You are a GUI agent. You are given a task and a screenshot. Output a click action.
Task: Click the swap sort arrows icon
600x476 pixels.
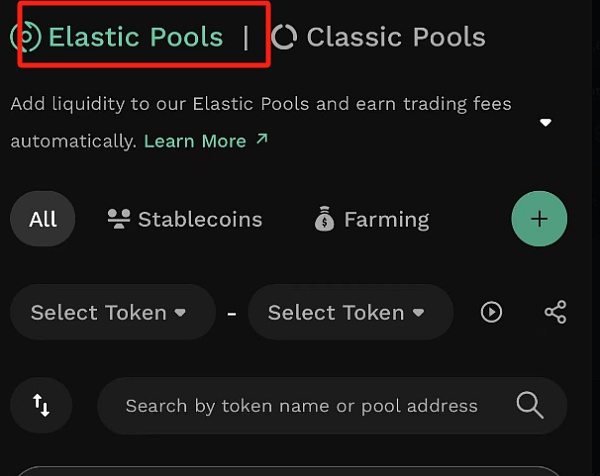click(x=41, y=405)
